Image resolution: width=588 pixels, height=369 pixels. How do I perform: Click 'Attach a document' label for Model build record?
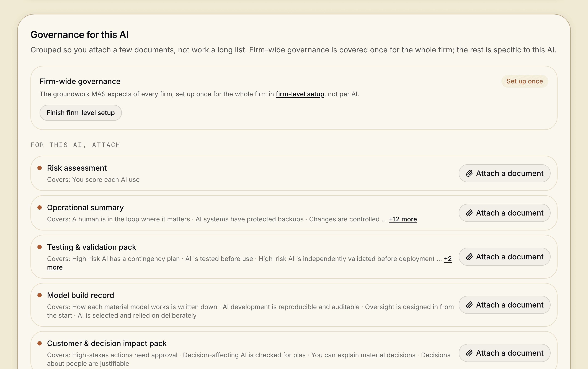coord(509,305)
